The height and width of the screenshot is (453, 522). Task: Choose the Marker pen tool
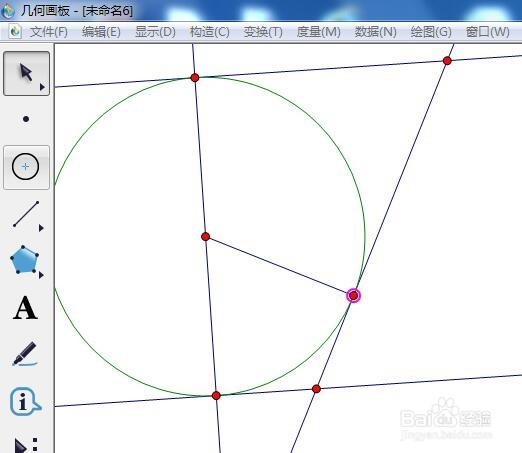click(25, 354)
